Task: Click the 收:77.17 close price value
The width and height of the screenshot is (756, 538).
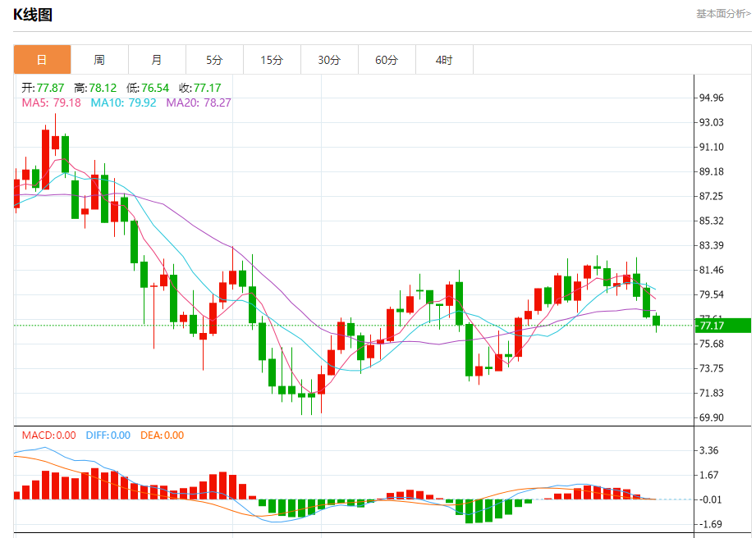Action: coord(200,88)
